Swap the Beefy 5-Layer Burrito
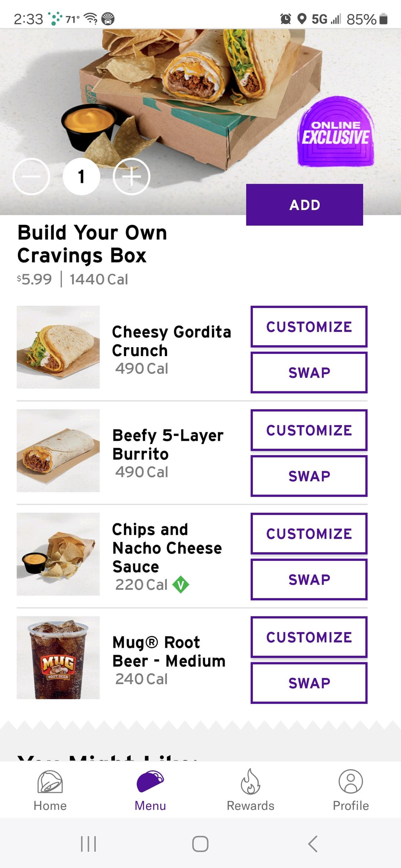The height and width of the screenshot is (868, 401). [309, 476]
